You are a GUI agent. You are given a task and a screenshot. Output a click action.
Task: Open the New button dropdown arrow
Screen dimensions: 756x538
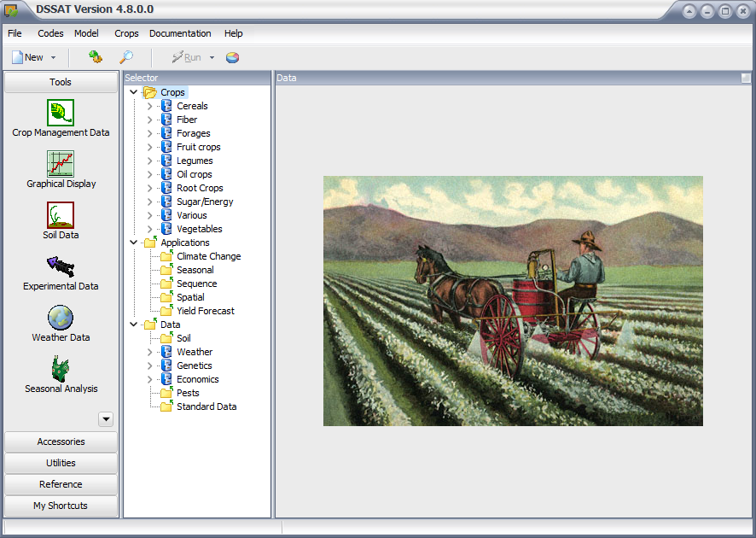[53, 57]
